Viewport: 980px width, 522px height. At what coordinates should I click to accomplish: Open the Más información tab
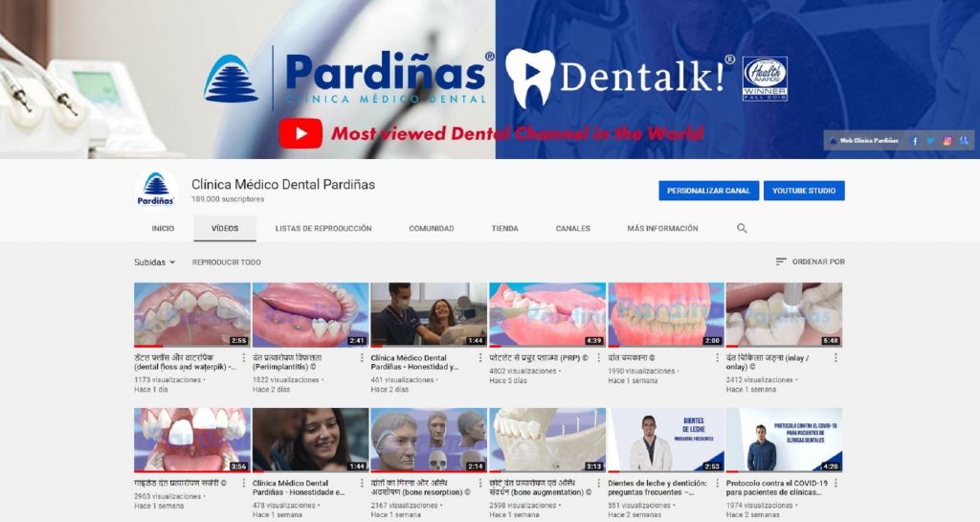click(662, 228)
